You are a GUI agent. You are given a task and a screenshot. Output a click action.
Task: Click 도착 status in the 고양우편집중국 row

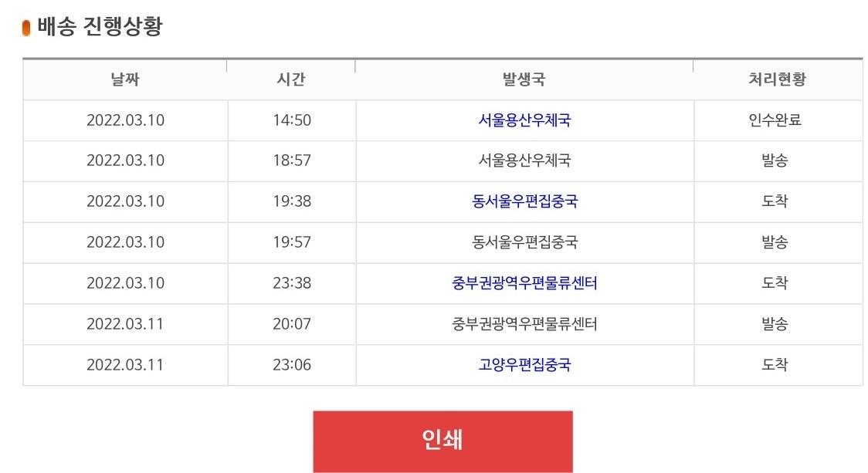[775, 364]
